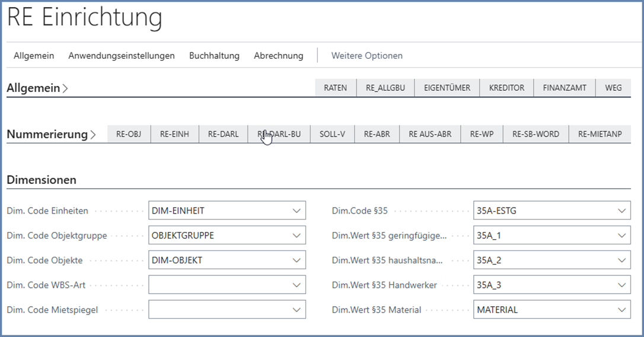This screenshot has height=337, width=644.
Task: Select the Abrechnung menu item
Action: pyautogui.click(x=278, y=55)
